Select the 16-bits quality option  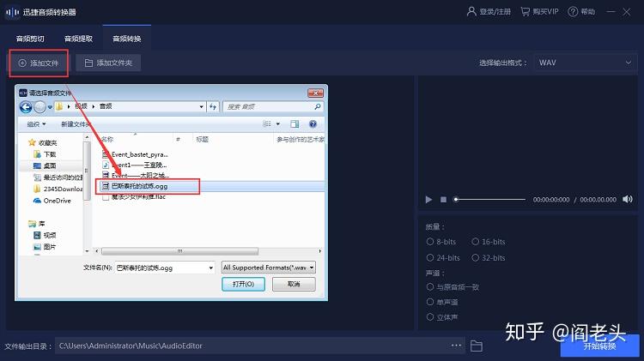[x=489, y=242]
